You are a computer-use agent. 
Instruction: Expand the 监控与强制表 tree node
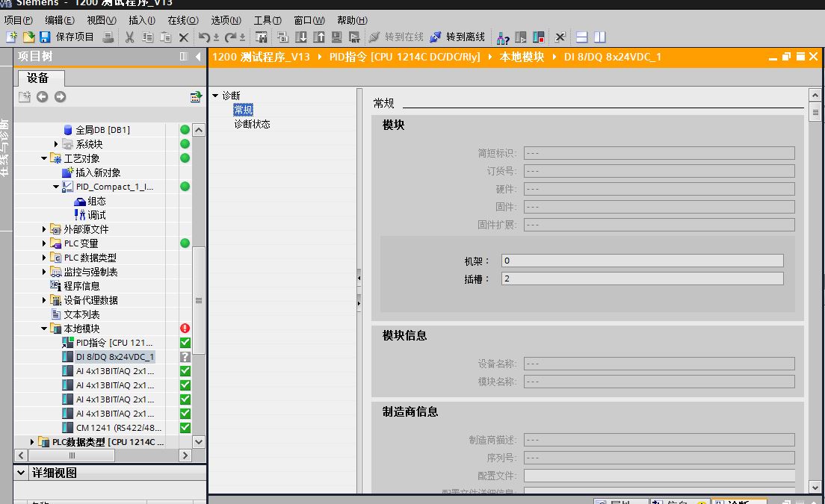click(44, 272)
